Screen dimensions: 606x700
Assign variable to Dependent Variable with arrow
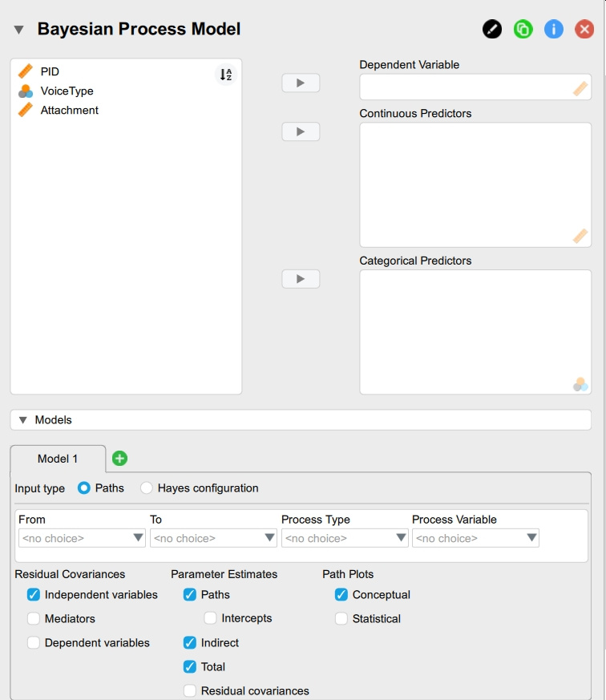coord(301,83)
